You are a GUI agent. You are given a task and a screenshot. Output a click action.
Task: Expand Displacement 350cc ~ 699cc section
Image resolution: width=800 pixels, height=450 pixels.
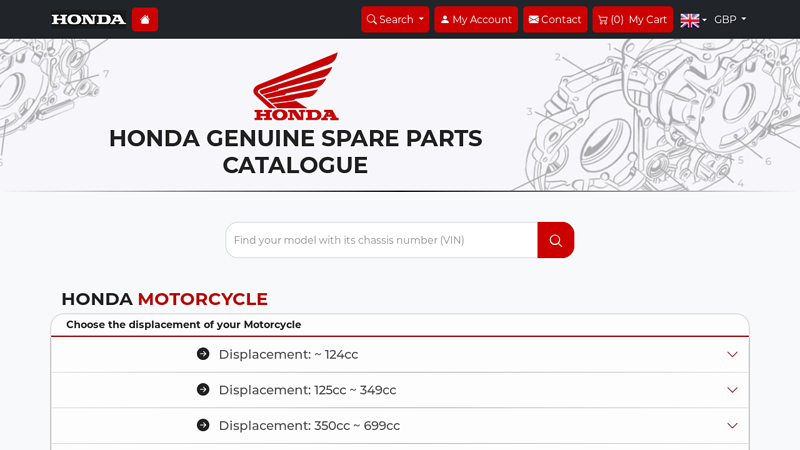click(x=400, y=426)
